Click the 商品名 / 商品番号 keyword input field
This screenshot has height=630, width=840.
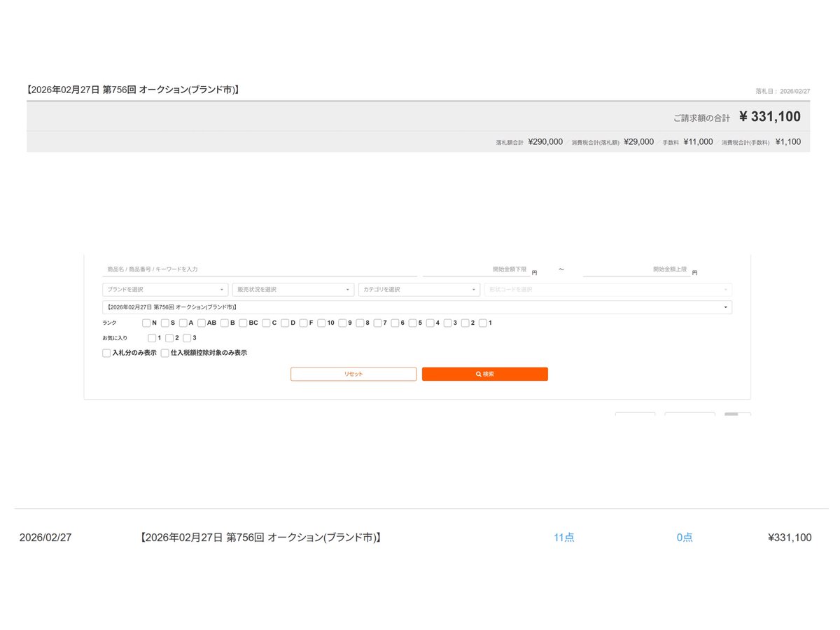coord(260,269)
